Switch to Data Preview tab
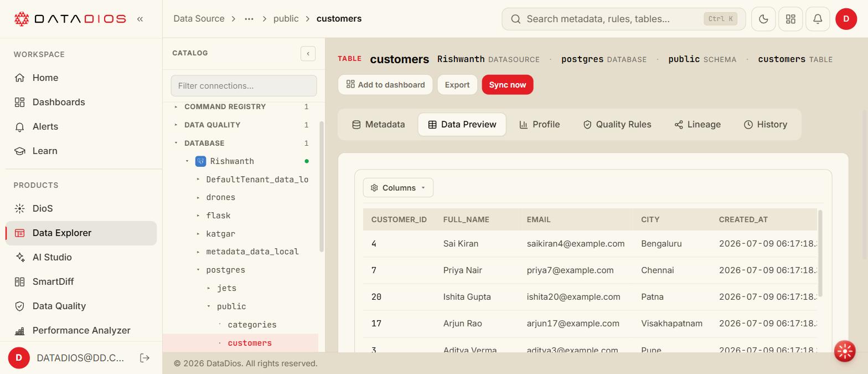Screen dimensions: 868x374 point(462,125)
